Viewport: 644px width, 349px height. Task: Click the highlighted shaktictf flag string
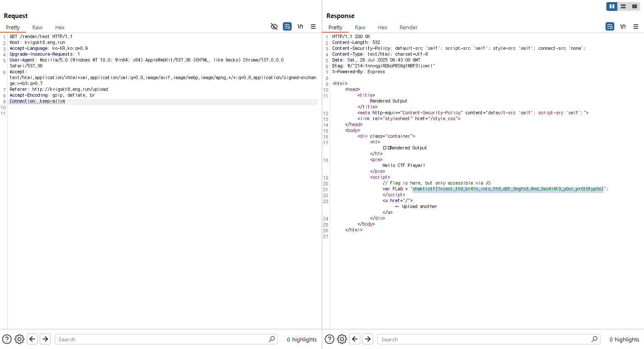tap(508, 189)
